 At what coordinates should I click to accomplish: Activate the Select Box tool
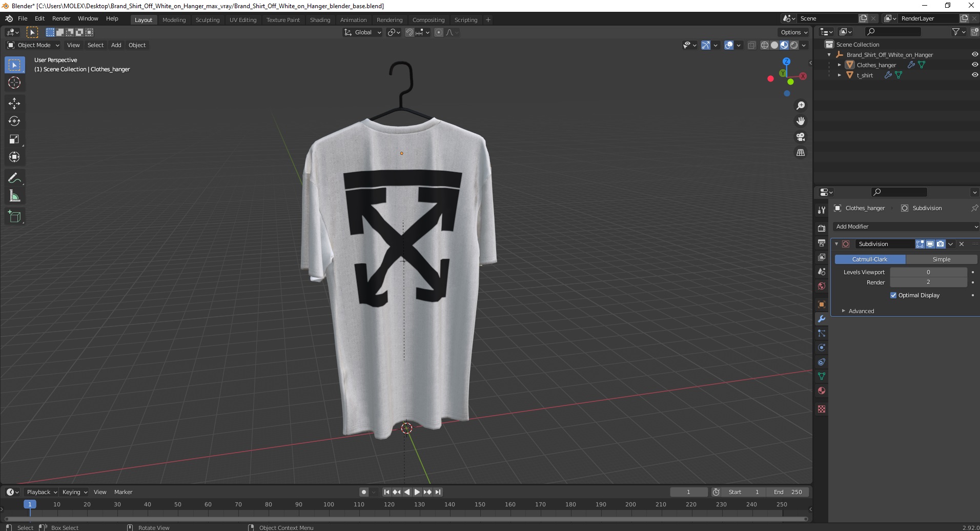14,65
